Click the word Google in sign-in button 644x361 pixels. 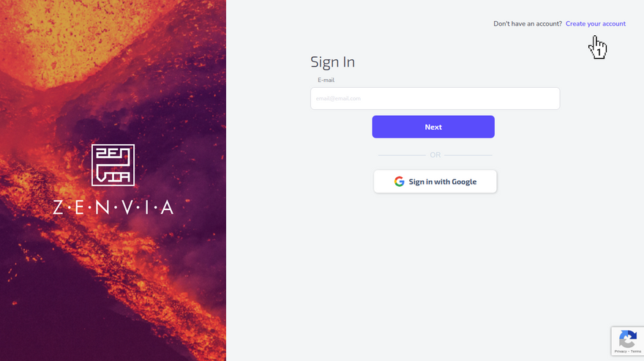coord(464,182)
